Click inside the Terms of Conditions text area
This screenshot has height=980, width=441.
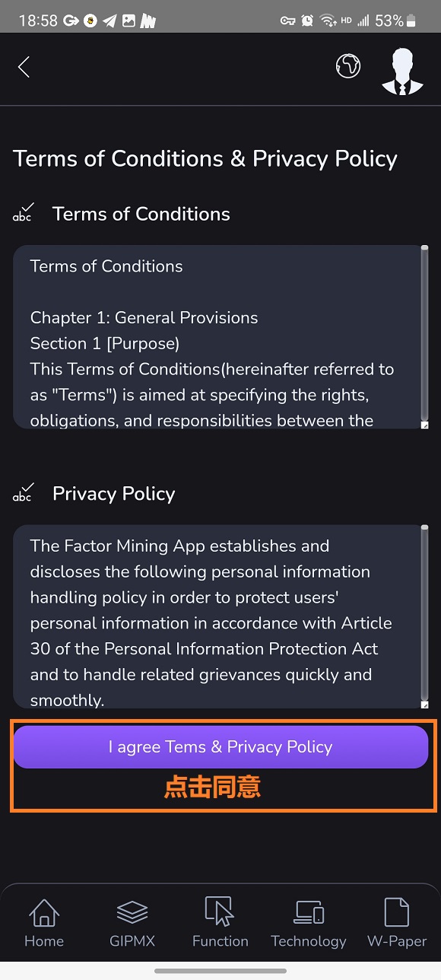217,336
